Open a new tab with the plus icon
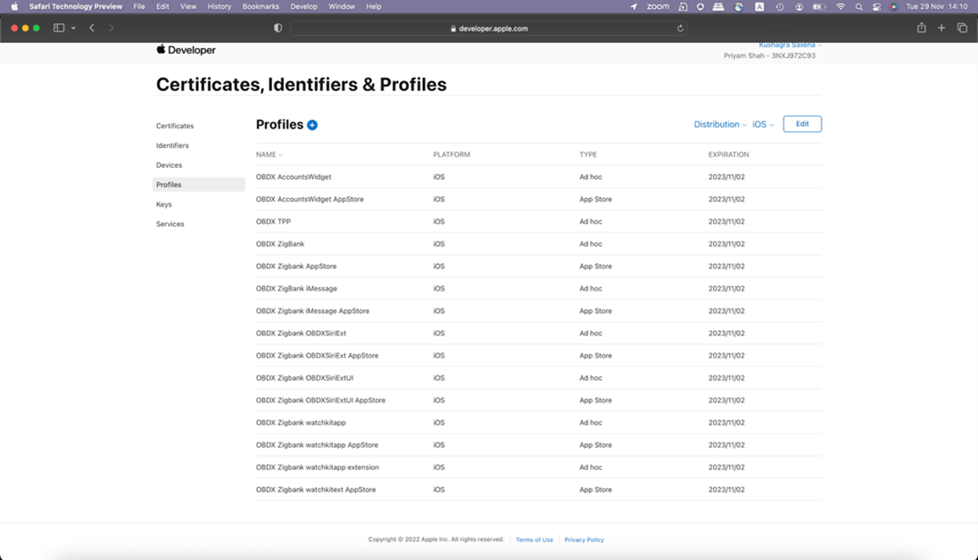 (941, 29)
